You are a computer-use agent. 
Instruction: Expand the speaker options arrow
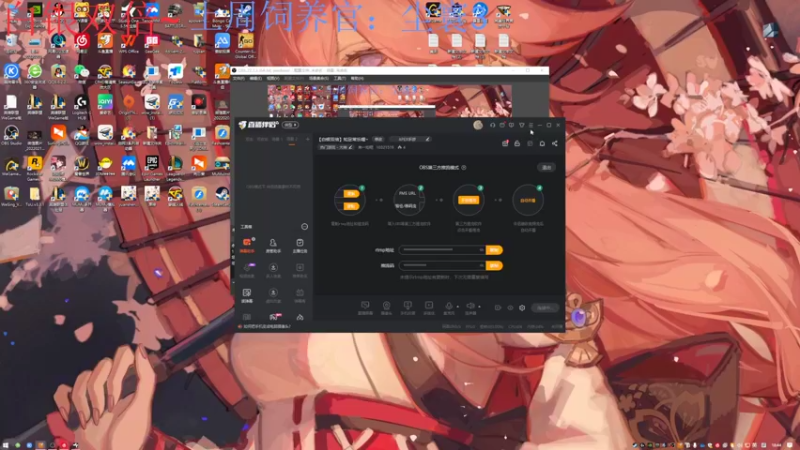click(x=479, y=307)
